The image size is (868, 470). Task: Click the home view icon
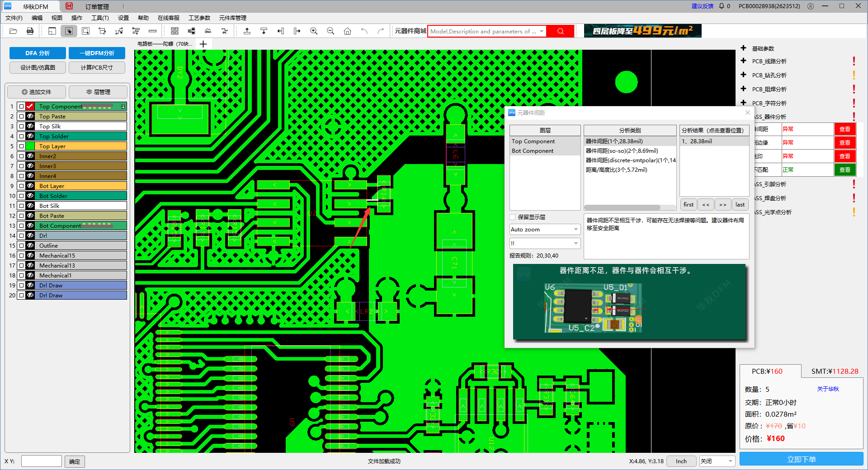pos(347,31)
